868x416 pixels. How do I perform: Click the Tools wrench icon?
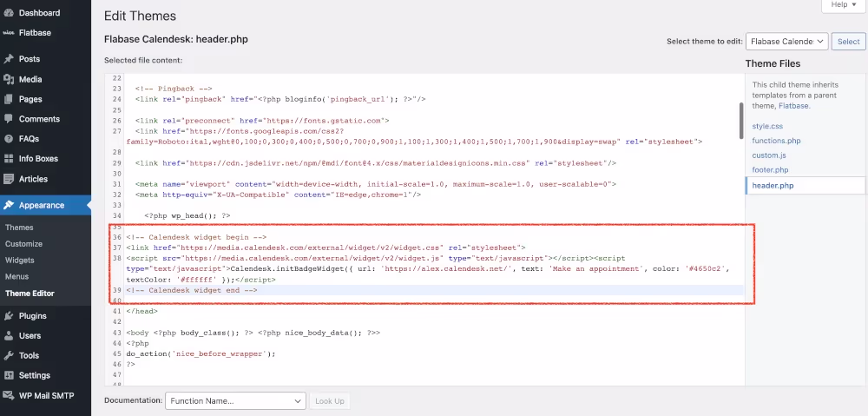(x=9, y=355)
